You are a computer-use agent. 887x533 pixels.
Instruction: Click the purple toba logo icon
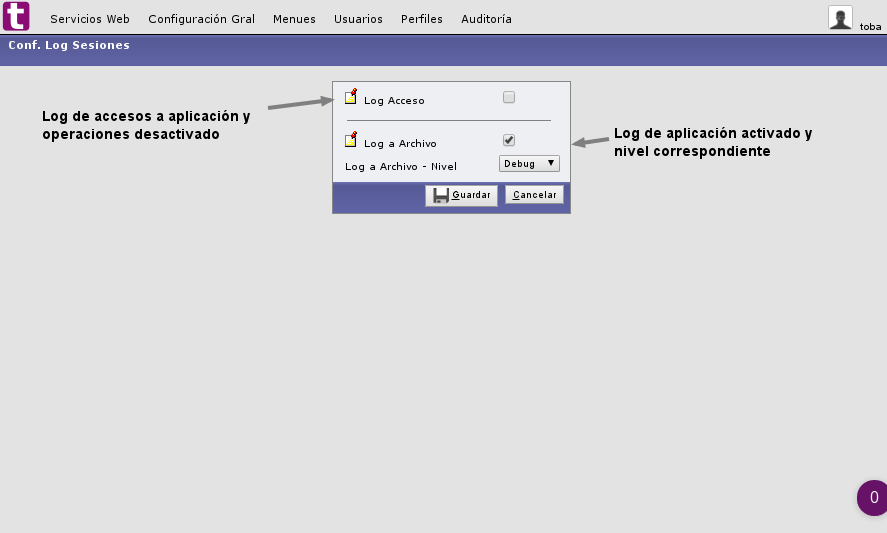(x=16, y=16)
